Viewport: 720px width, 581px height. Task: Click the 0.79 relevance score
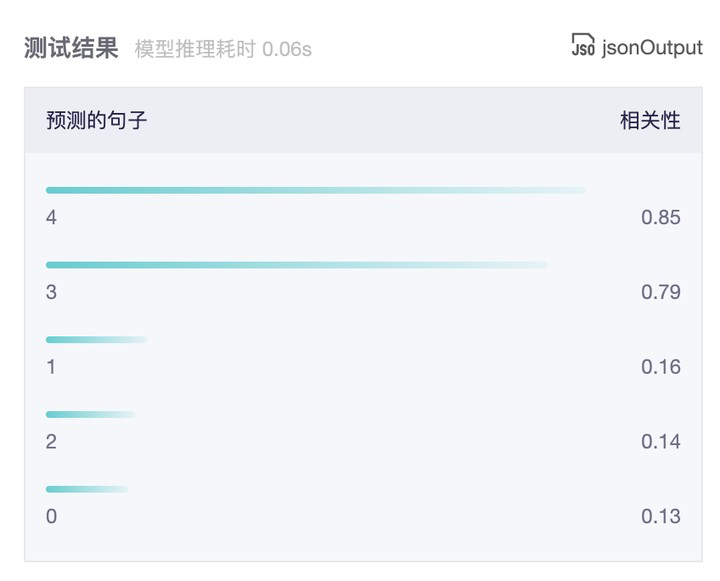pos(661,292)
